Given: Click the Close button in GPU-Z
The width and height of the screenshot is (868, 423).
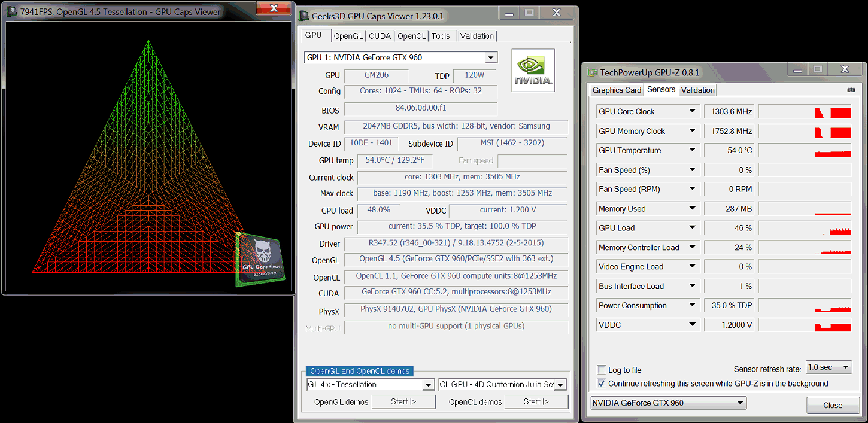Looking at the screenshot, I should point(833,405).
